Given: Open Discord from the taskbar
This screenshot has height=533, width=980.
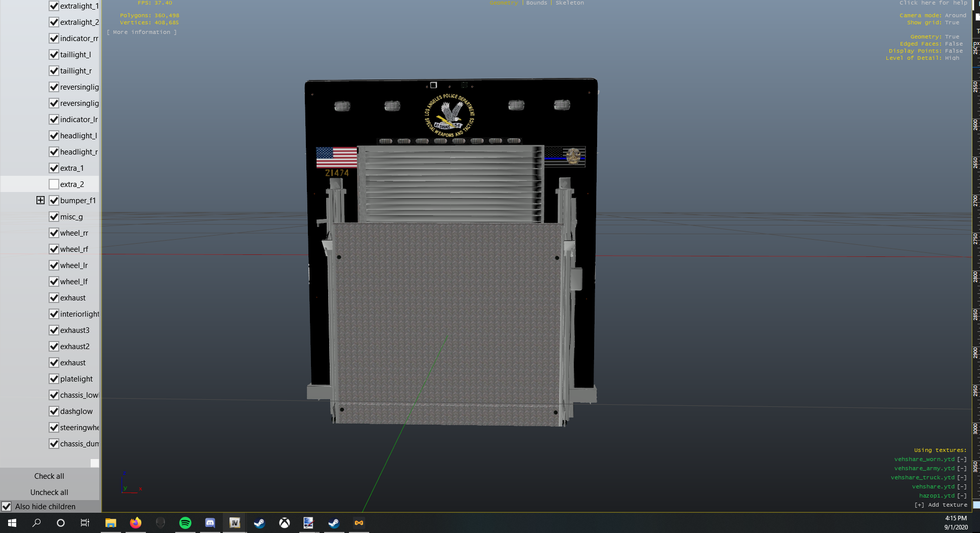Looking at the screenshot, I should click(210, 523).
